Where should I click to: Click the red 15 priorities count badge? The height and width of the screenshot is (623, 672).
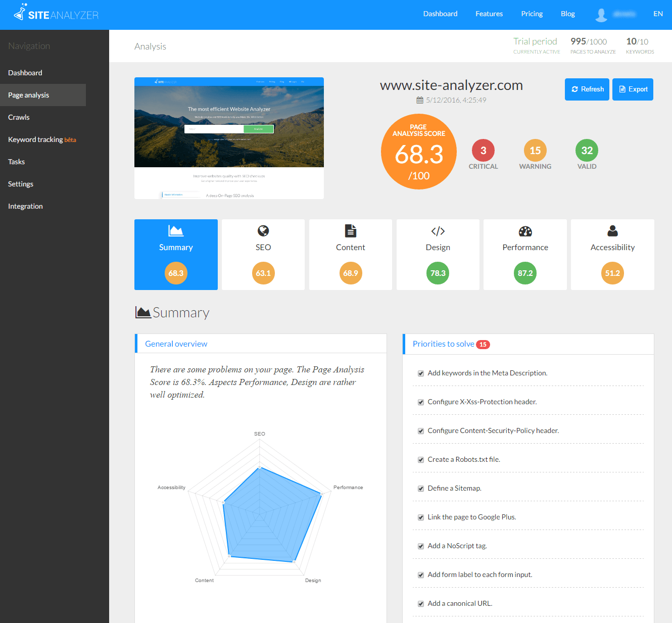click(483, 344)
